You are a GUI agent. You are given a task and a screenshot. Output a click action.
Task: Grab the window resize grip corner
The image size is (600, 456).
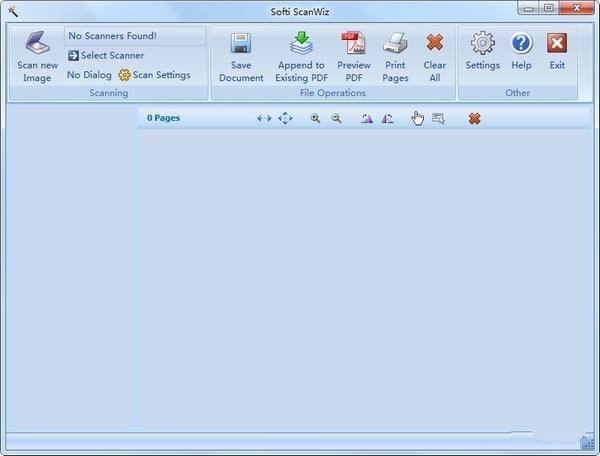point(587,442)
